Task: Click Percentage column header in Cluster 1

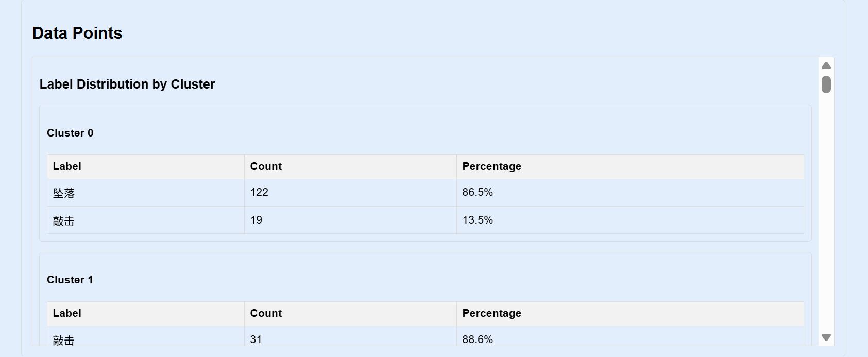Action: [x=630, y=313]
